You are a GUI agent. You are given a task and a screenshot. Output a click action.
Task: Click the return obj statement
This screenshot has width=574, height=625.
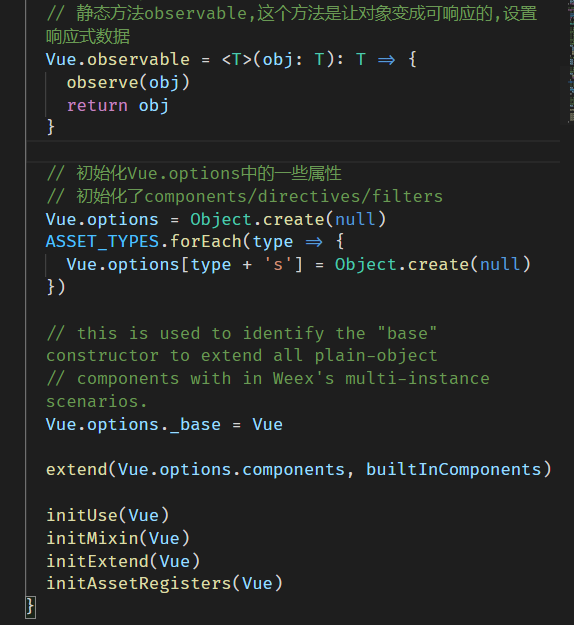(x=118, y=106)
